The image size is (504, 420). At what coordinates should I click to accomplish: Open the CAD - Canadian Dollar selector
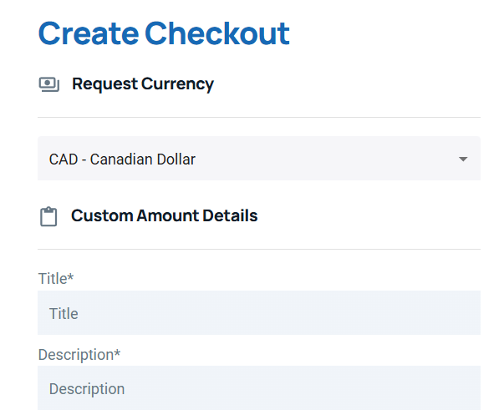point(259,159)
